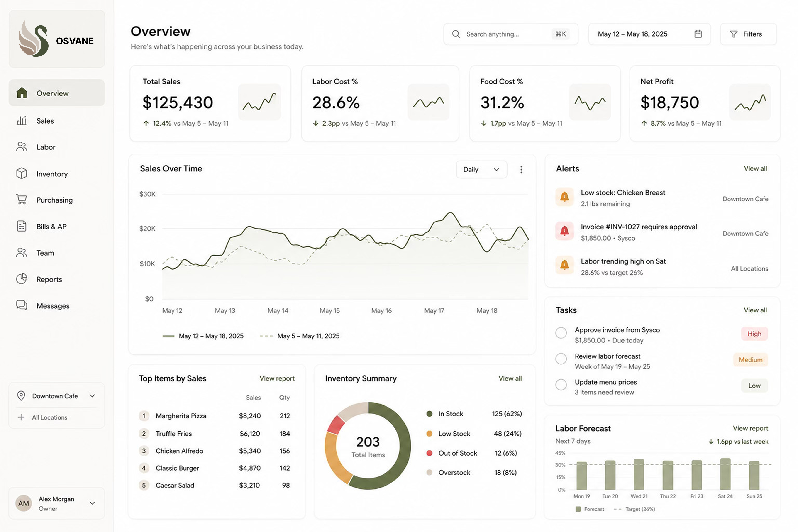
Task: Go to Overview in the sidebar
Action: point(57,93)
